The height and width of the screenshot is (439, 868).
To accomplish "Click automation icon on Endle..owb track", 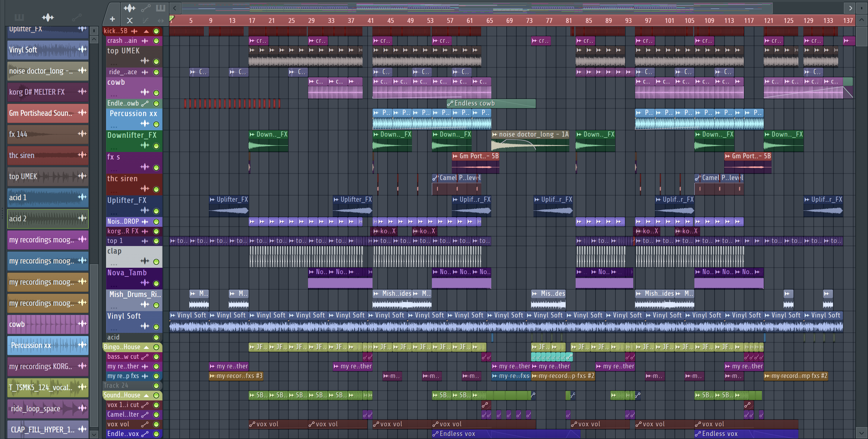I will (145, 103).
